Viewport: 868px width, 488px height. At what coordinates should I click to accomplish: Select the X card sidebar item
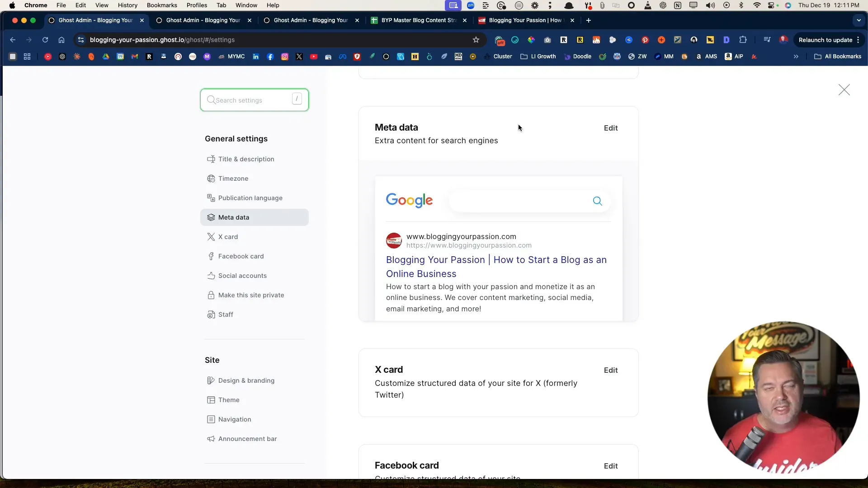pyautogui.click(x=228, y=237)
